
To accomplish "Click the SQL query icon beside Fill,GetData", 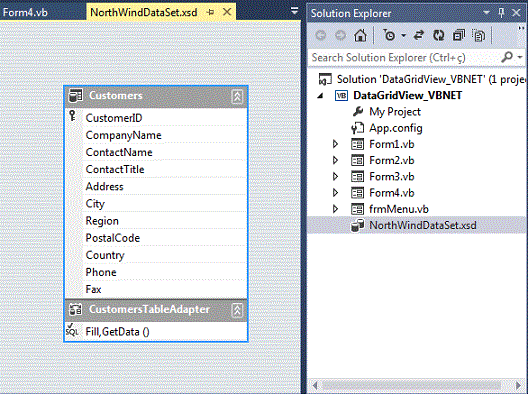I will click(72, 329).
